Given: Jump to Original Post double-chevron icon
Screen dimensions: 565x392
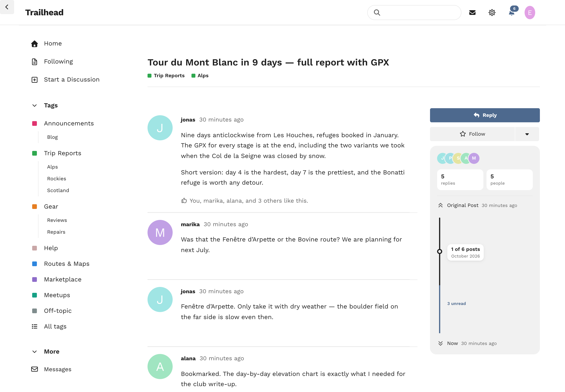Looking at the screenshot, I should 440,205.
